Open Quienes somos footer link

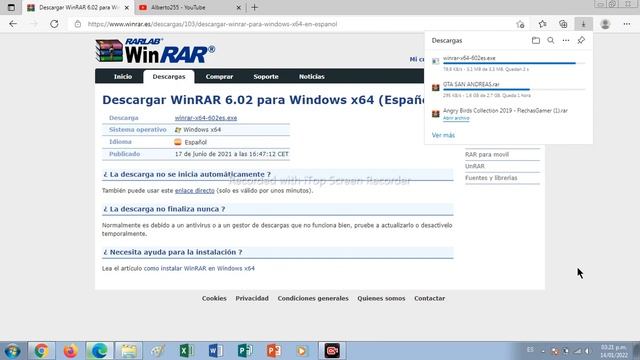[381, 298]
